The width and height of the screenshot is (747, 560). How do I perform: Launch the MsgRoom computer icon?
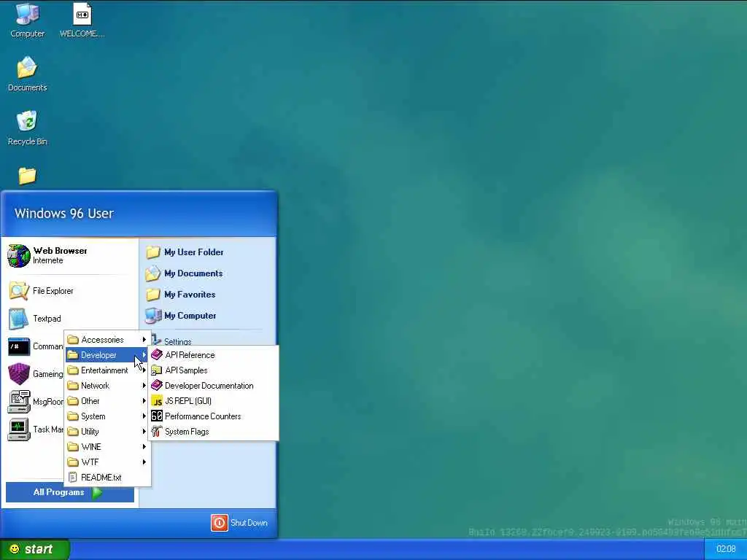pos(18,402)
